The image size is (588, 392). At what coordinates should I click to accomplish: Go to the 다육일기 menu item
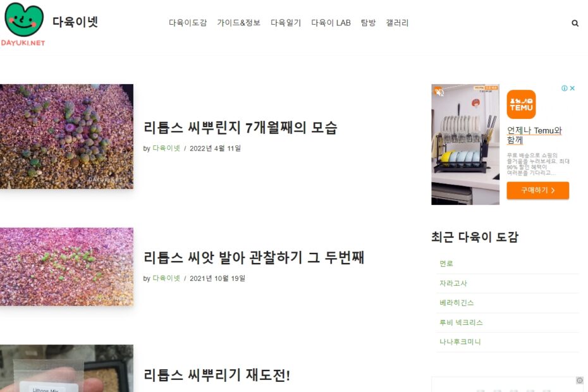[286, 23]
